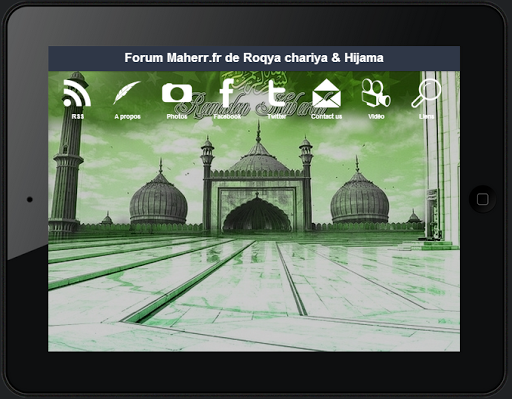
Task: Choose the Facebook text label
Action: pyautogui.click(x=227, y=116)
